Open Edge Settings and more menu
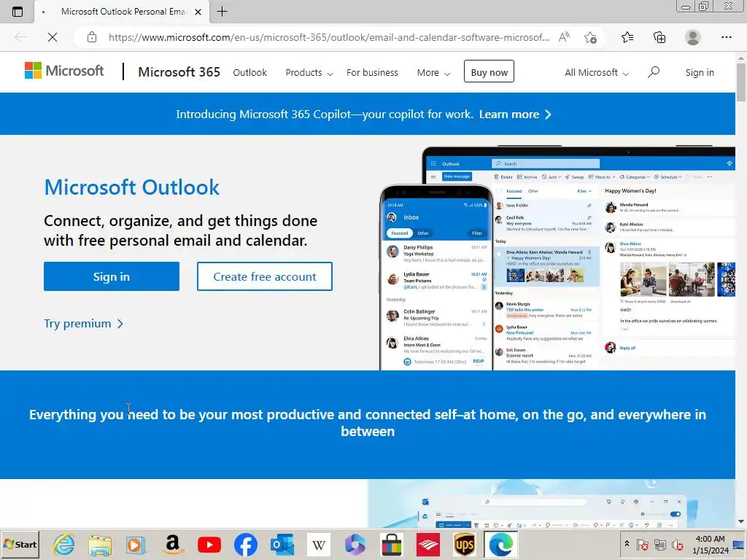 pyautogui.click(x=726, y=37)
